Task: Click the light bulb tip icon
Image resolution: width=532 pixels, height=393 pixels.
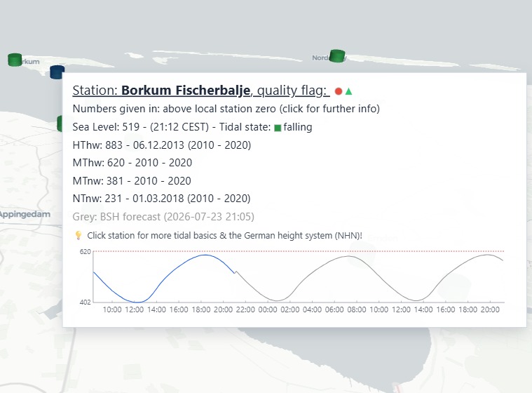Action: point(79,235)
